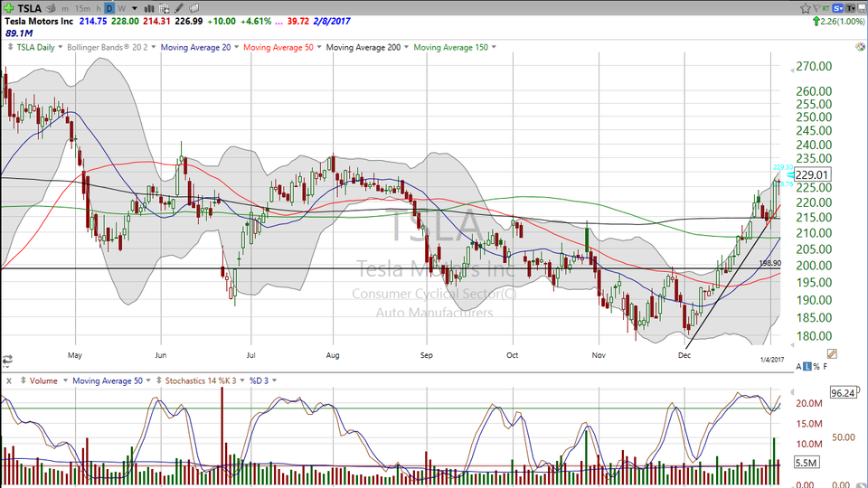Open the Bollinger Bands 20 2 dropdown

(154, 48)
